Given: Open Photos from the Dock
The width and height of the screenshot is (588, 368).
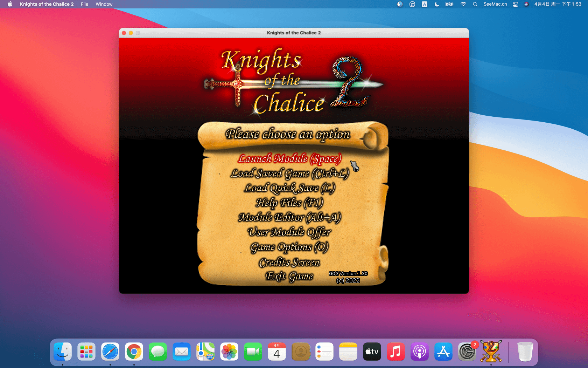Looking at the screenshot, I should point(229,352).
